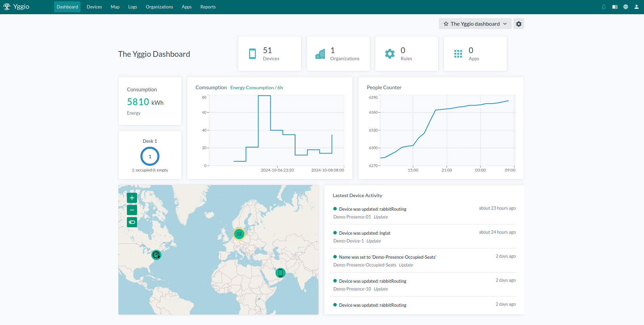
Task: Open the Devices menu
Action: [x=94, y=7]
